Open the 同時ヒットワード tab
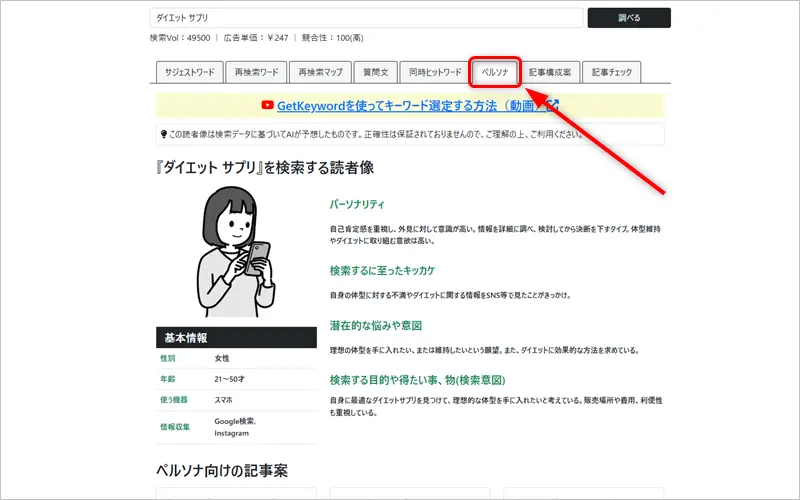The width and height of the screenshot is (800, 500). tap(434, 73)
